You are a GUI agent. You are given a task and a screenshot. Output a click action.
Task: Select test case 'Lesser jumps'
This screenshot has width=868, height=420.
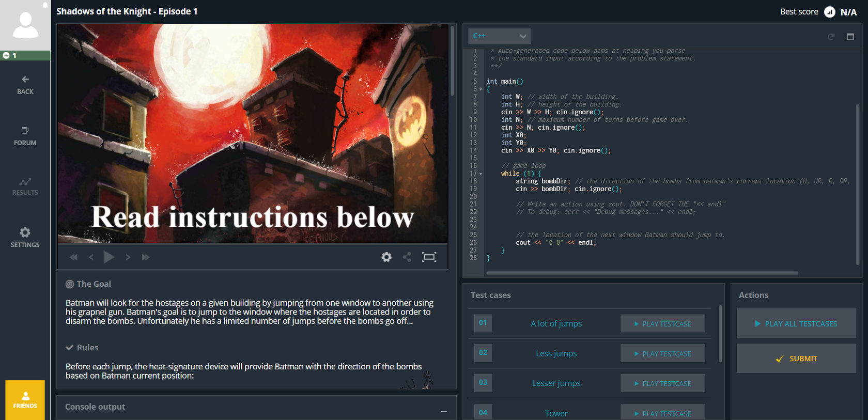pos(556,384)
